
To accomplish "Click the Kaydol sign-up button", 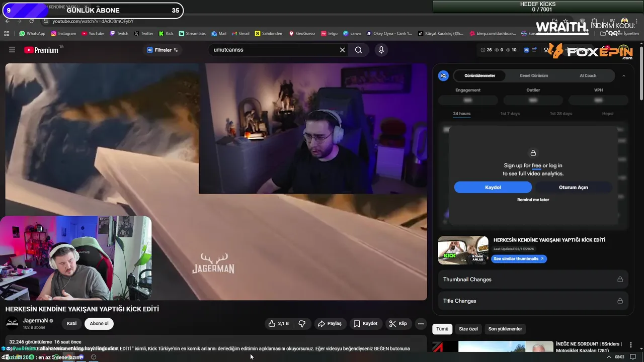I will [493, 187].
